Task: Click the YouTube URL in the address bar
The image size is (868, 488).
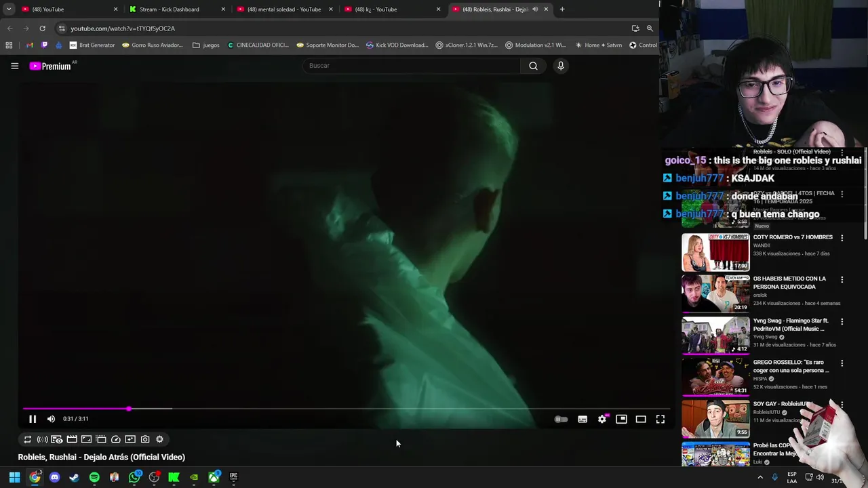Action: [123, 28]
